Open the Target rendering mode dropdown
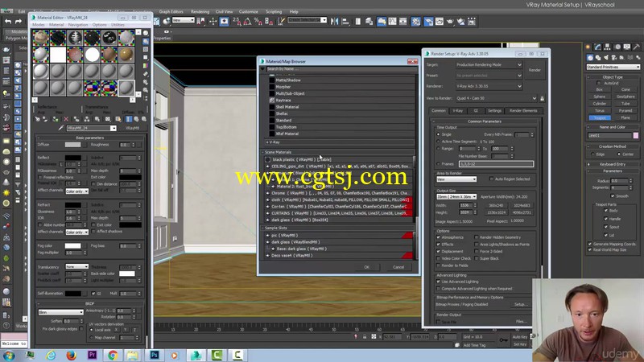644x362 pixels. pyautogui.click(x=489, y=65)
